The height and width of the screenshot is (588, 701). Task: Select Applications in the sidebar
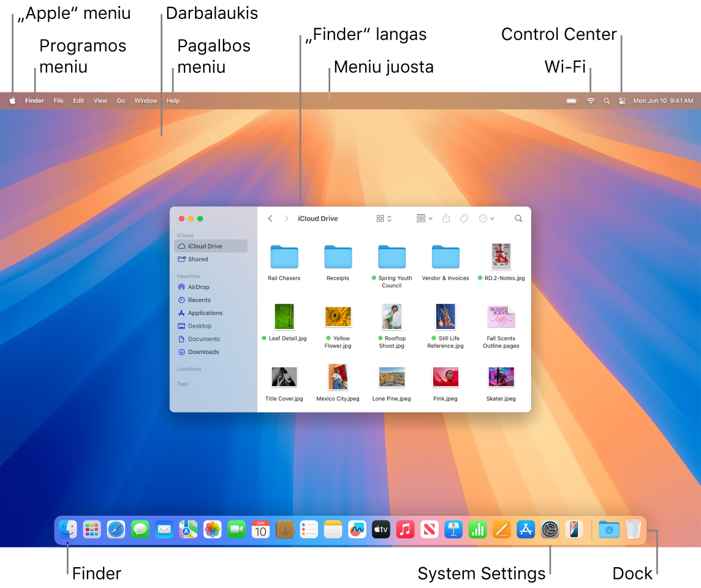[x=211, y=313]
